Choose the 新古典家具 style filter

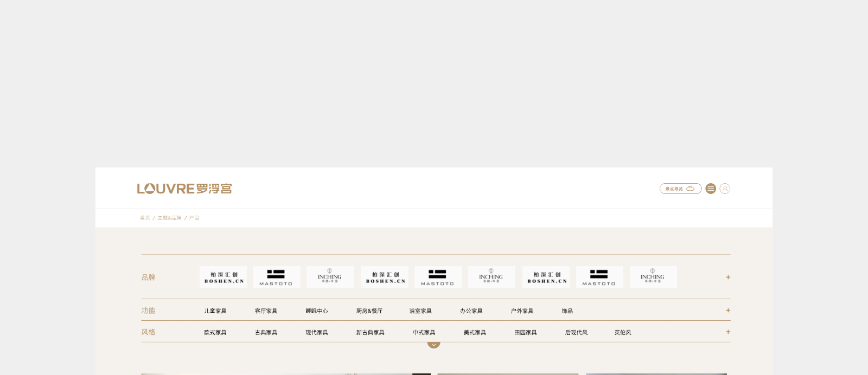point(370,333)
